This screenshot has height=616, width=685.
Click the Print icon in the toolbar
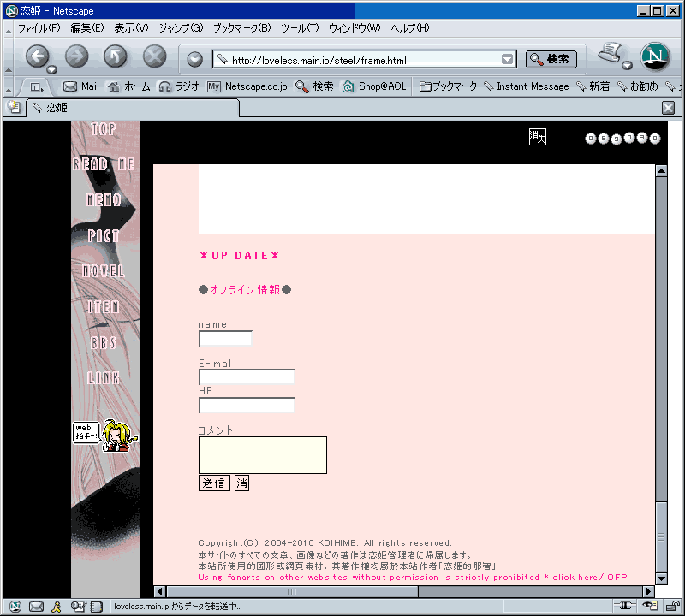point(611,52)
